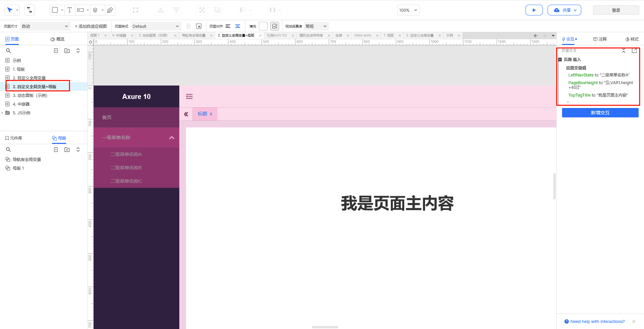
Task: Set page alignment to center
Action: (238, 26)
